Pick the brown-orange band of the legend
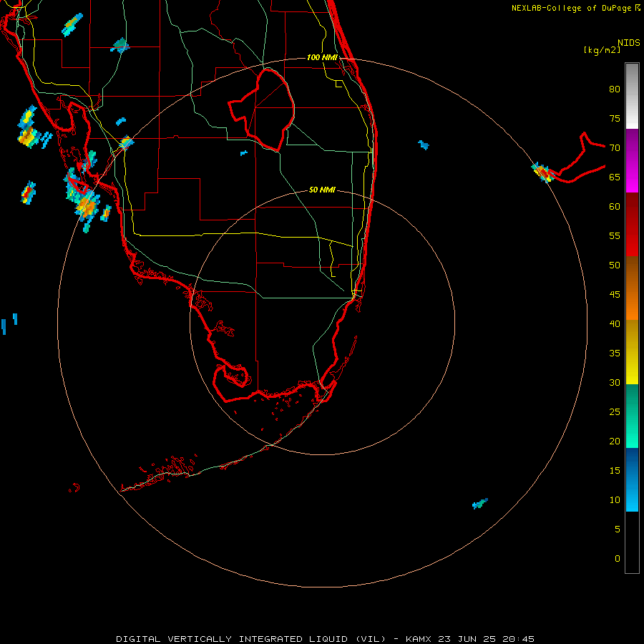The width and height of the screenshot is (644, 644). tap(632, 288)
